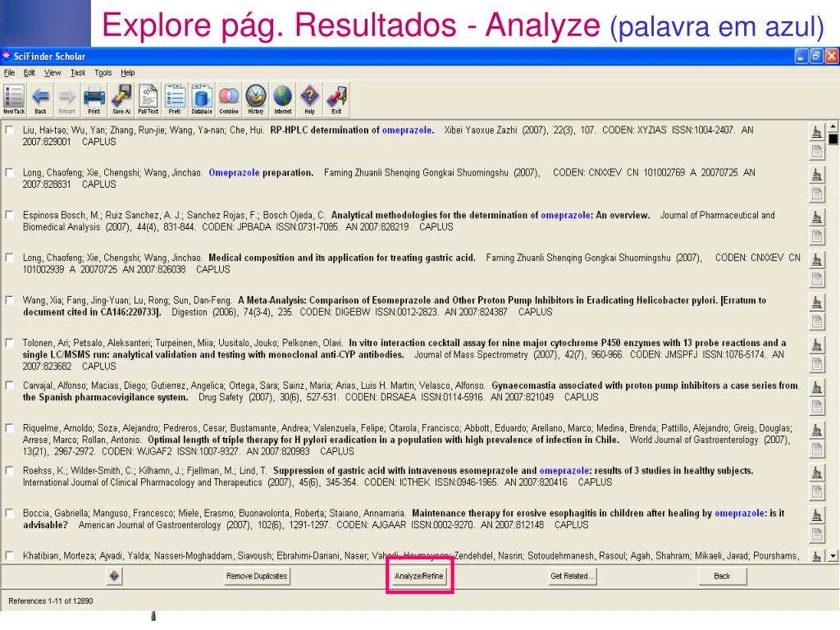Click the Get Related... button
The height and width of the screenshot is (630, 840).
tap(572, 577)
